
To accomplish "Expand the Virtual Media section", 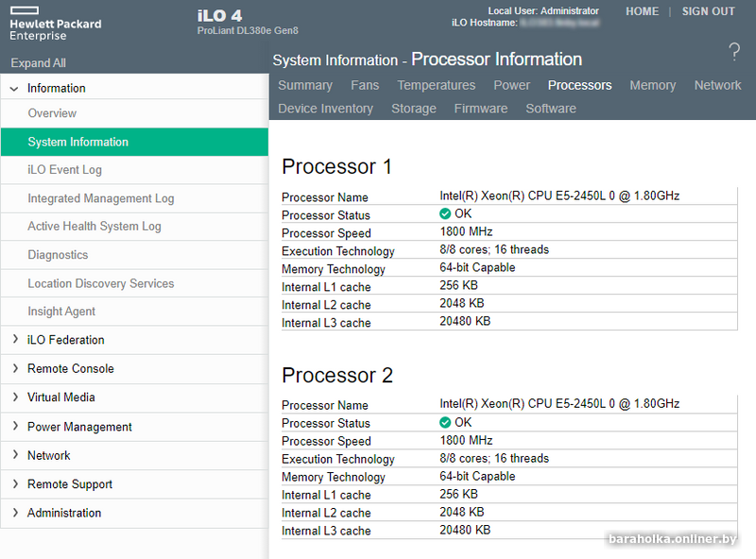I will tap(15, 397).
